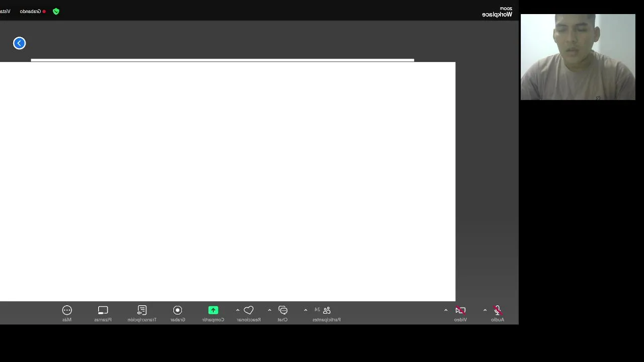Expand the caret beside Chat
644x362 pixels.
point(270,310)
